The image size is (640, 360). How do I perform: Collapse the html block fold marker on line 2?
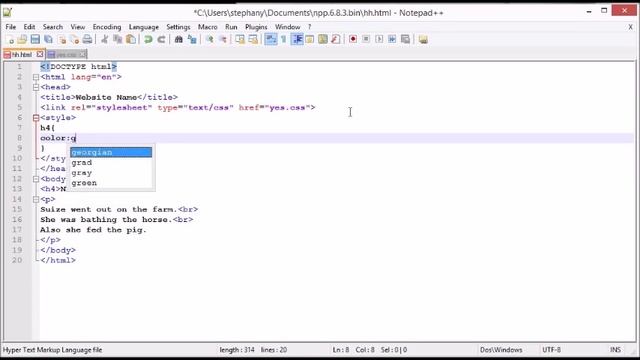click(36, 77)
